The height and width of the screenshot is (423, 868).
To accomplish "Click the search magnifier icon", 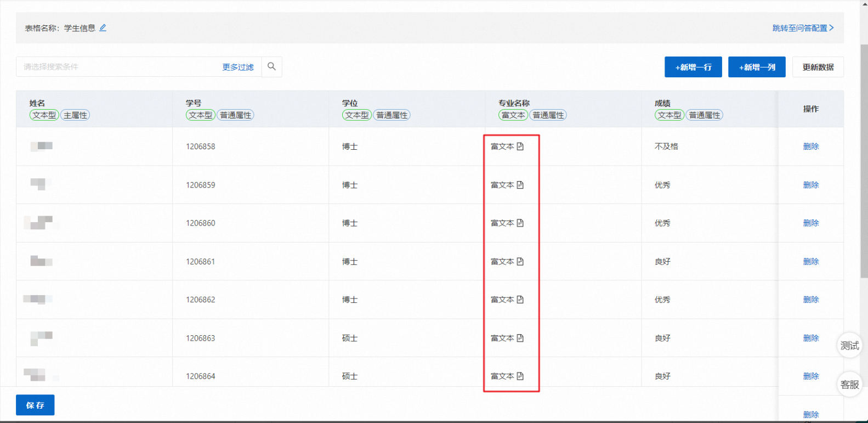I will [x=271, y=66].
